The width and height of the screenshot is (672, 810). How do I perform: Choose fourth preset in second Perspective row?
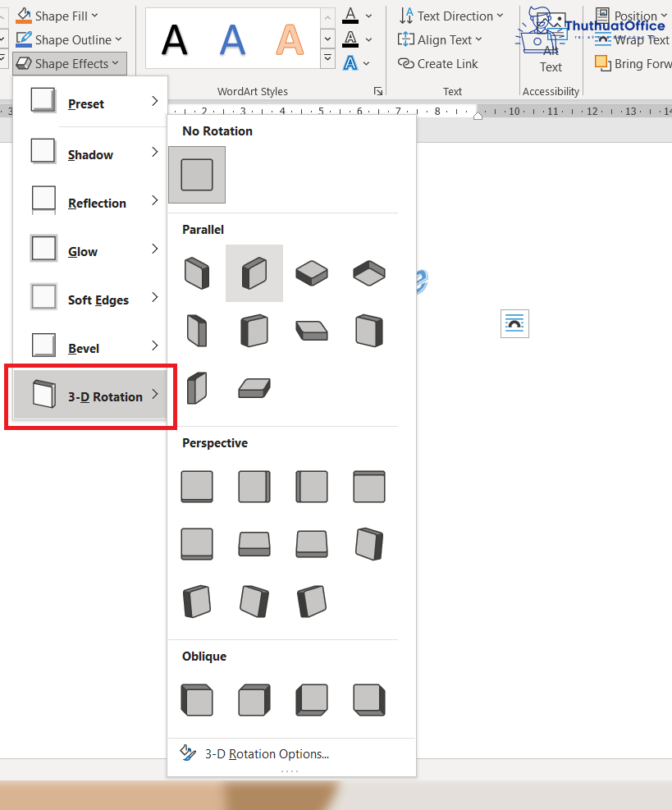coord(368,544)
